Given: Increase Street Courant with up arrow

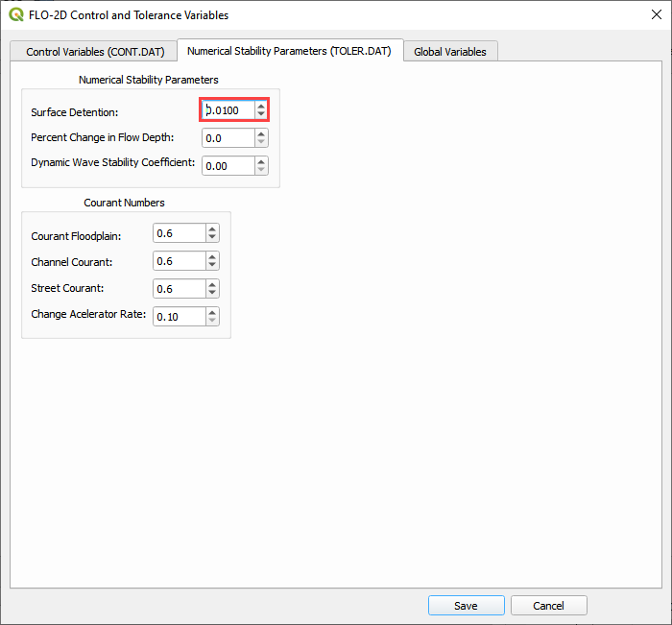Looking at the screenshot, I should pyautogui.click(x=212, y=284).
